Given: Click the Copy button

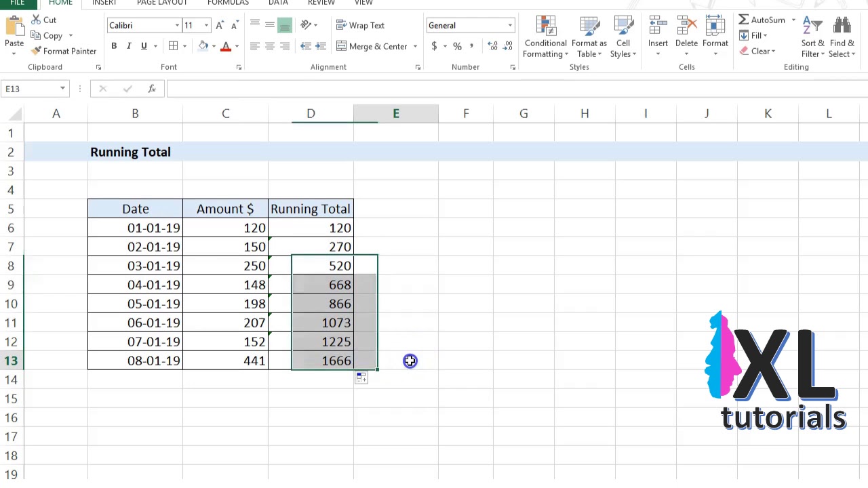Looking at the screenshot, I should (47, 35).
